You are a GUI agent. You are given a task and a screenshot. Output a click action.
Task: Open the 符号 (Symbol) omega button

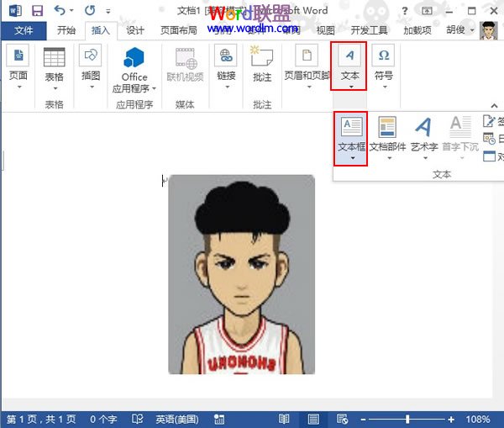(384, 64)
